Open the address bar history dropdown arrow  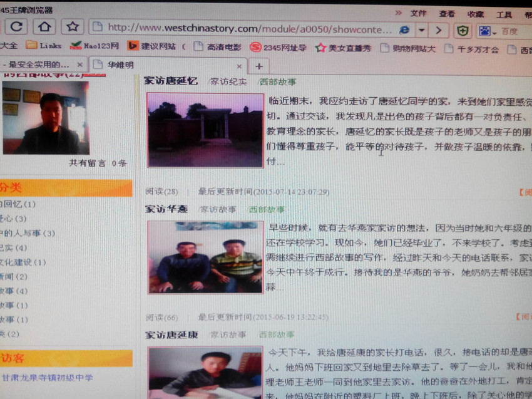click(422, 31)
